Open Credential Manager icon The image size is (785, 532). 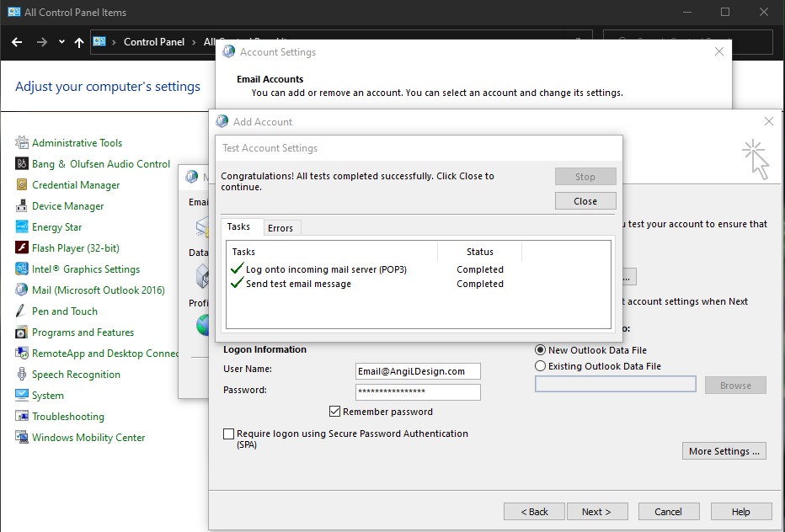click(x=22, y=184)
